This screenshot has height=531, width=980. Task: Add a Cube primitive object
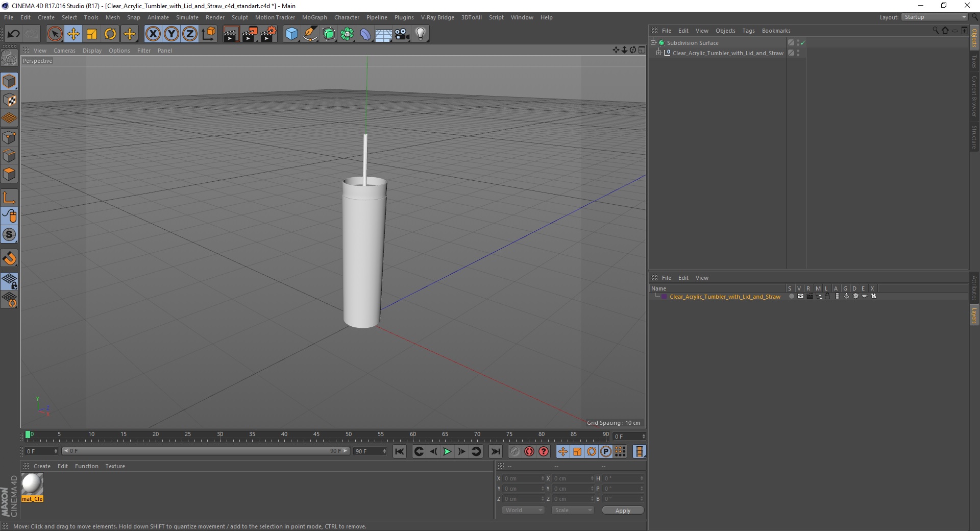[x=291, y=34]
